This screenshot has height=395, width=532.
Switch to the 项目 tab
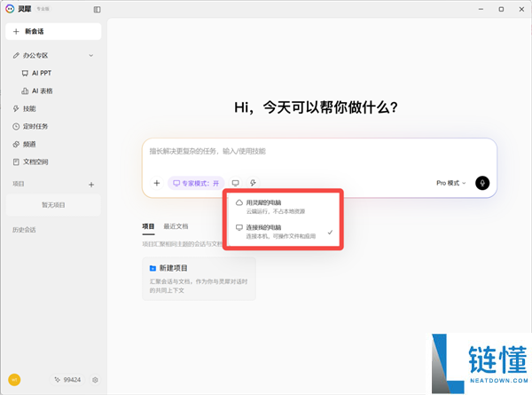tap(148, 226)
